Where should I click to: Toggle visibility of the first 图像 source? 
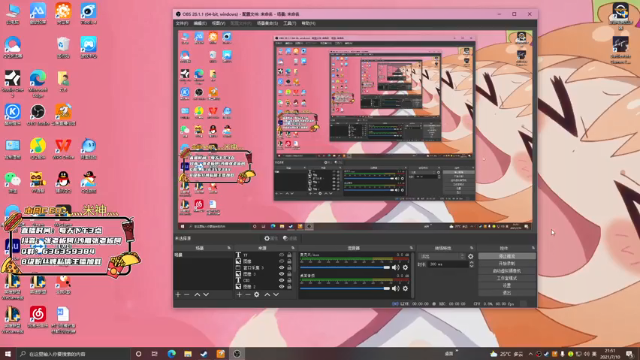pyautogui.click(x=281, y=261)
